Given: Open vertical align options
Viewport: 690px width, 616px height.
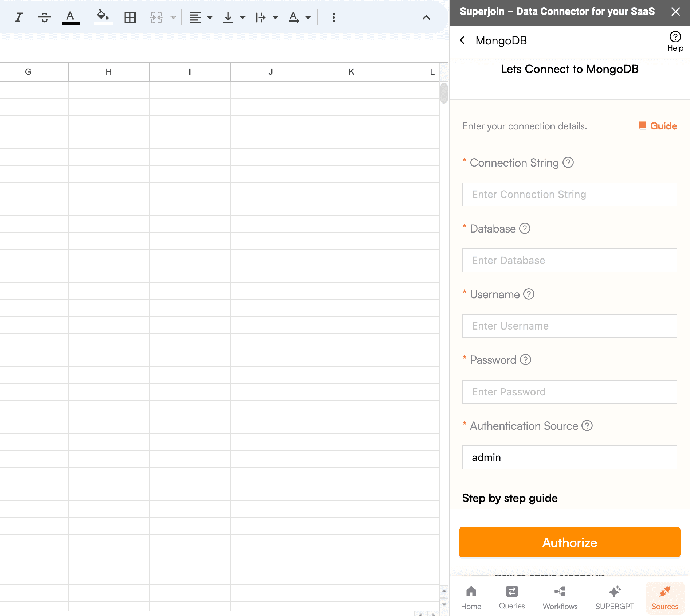Looking at the screenshot, I should click(228, 17).
